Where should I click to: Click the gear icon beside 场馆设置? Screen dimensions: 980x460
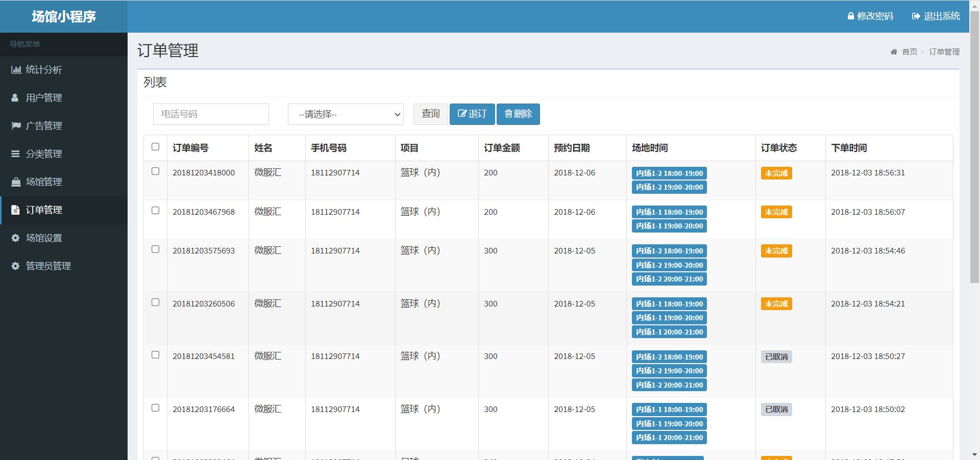[15, 238]
